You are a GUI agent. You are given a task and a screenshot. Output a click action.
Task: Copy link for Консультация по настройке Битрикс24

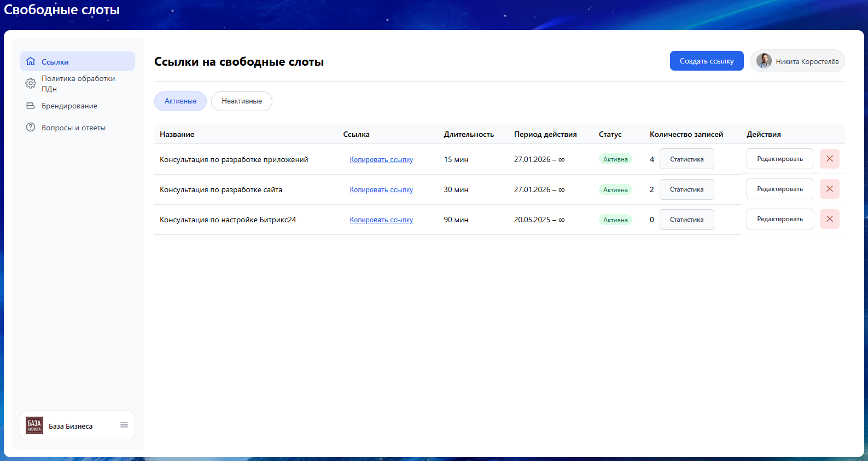(x=381, y=220)
